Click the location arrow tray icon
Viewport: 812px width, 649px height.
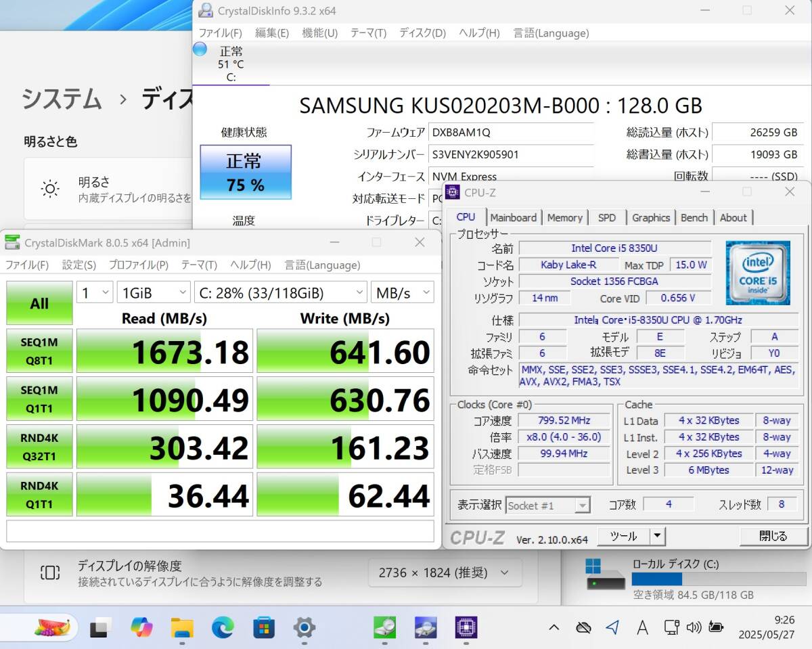613,627
